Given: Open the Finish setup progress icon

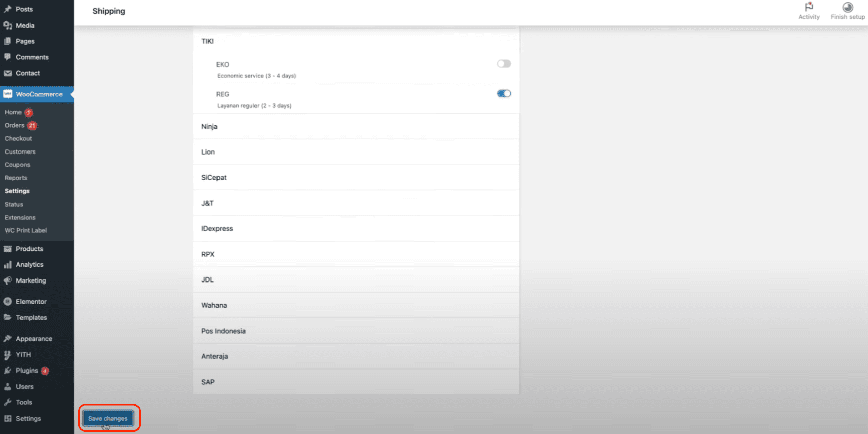Looking at the screenshot, I should 847,11.
